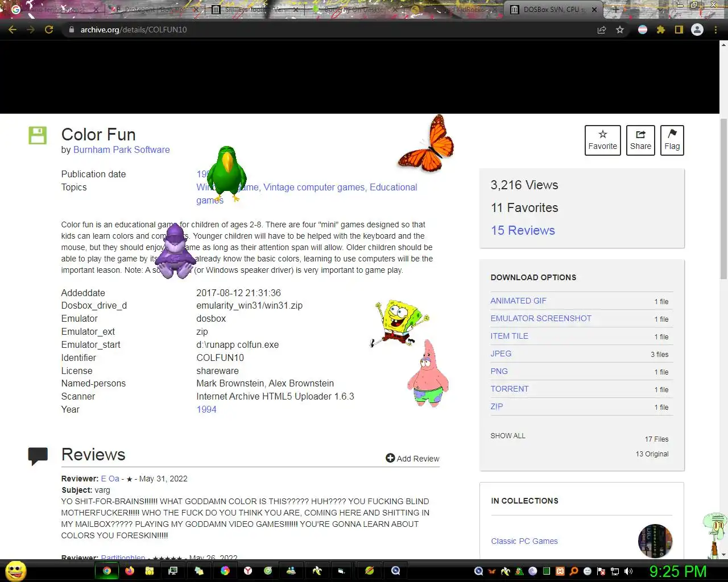Screen dimensions: 728x582
Task: Download the TORRENT file
Action: click(510, 389)
